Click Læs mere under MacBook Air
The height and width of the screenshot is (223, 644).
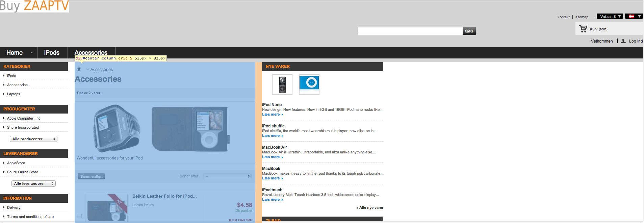tap(273, 157)
